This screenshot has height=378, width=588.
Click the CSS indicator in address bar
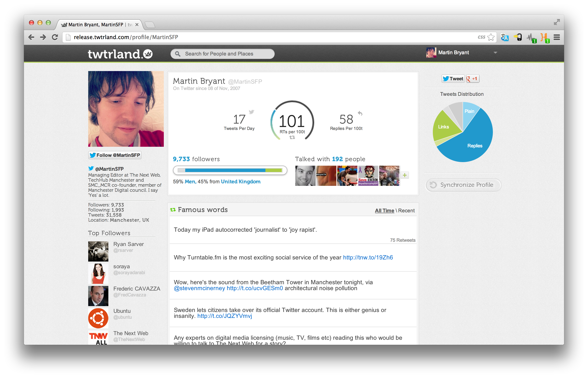(481, 37)
